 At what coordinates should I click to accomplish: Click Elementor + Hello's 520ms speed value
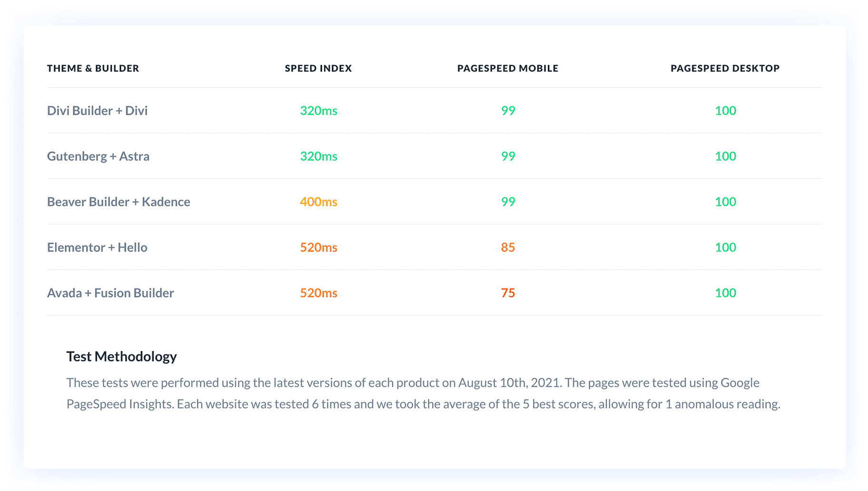(x=318, y=248)
